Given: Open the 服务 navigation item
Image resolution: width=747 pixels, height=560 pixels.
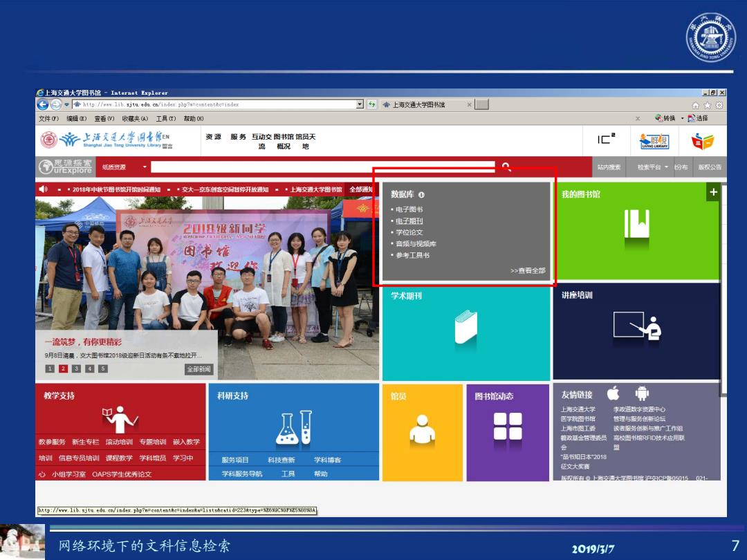Looking at the screenshot, I should coord(238,137).
